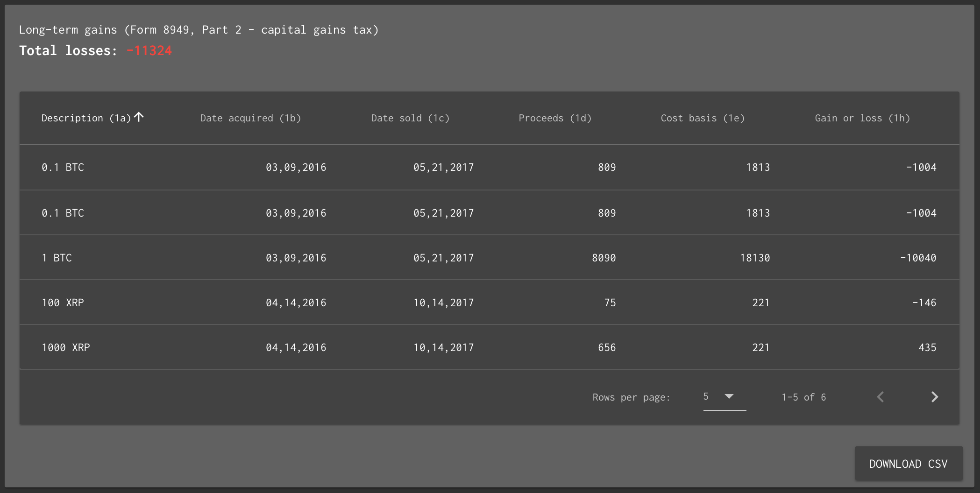Select the 1000 XRP row
This screenshot has height=493, width=980.
[489, 347]
